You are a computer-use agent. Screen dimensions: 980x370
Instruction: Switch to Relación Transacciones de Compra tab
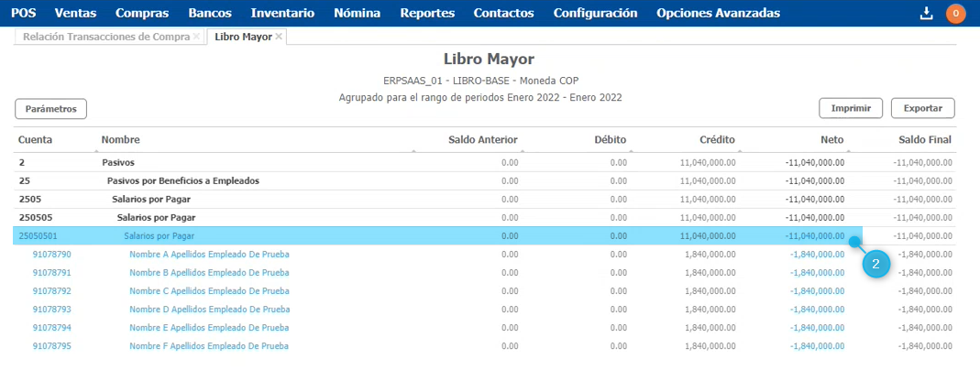point(106,37)
